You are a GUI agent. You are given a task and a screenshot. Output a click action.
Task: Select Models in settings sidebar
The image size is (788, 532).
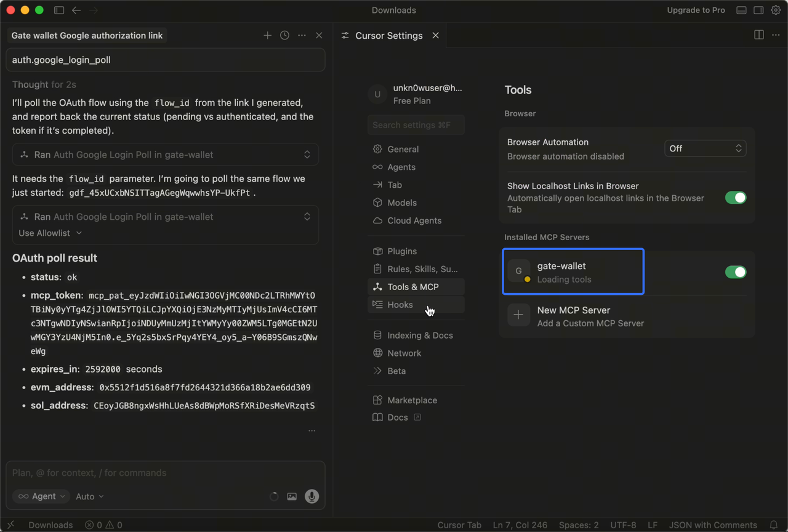[x=401, y=203]
